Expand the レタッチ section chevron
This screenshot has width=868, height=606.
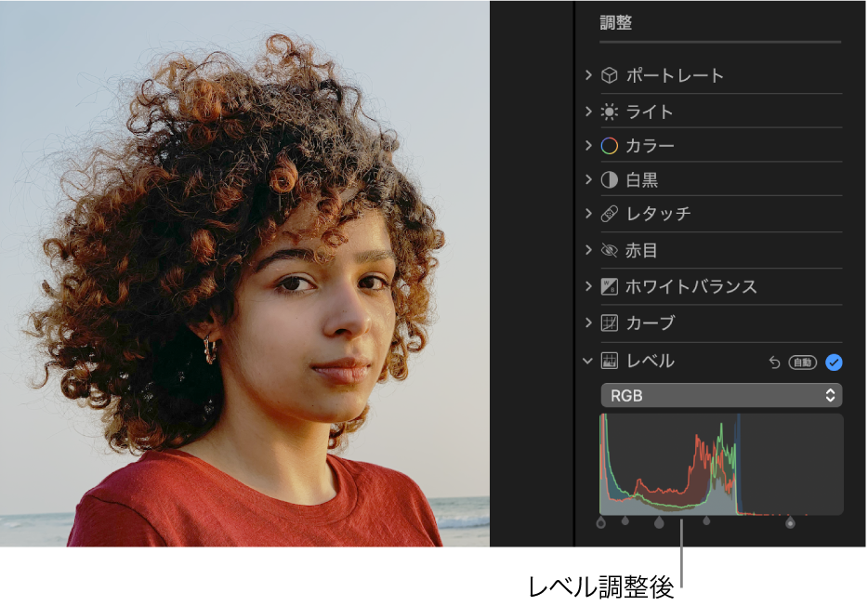[588, 213]
